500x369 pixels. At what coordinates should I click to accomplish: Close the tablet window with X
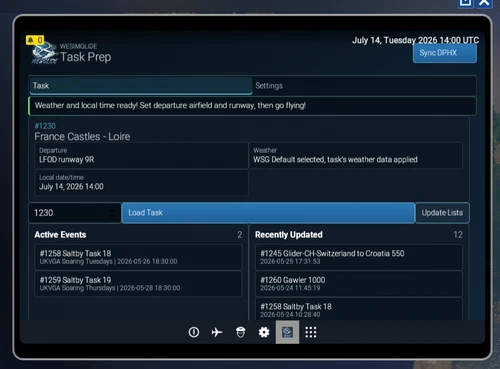[484, 3]
